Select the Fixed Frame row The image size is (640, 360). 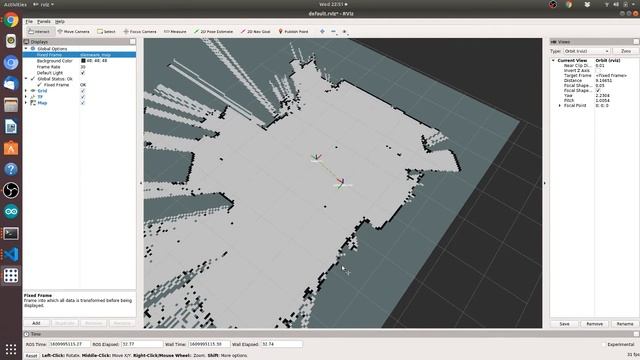point(80,55)
